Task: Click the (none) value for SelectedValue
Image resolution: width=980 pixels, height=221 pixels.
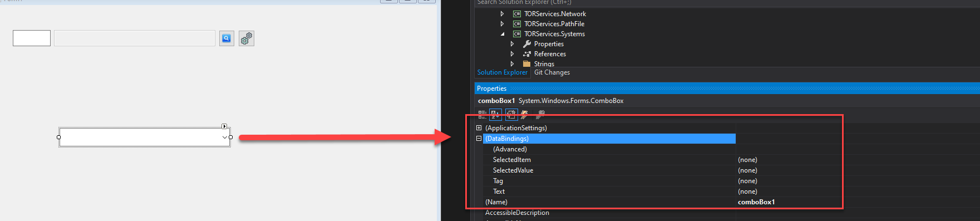Action: [x=747, y=170]
